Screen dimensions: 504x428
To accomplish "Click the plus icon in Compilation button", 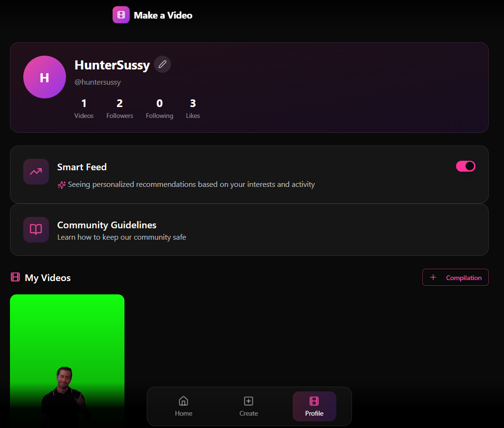I will pyautogui.click(x=433, y=277).
